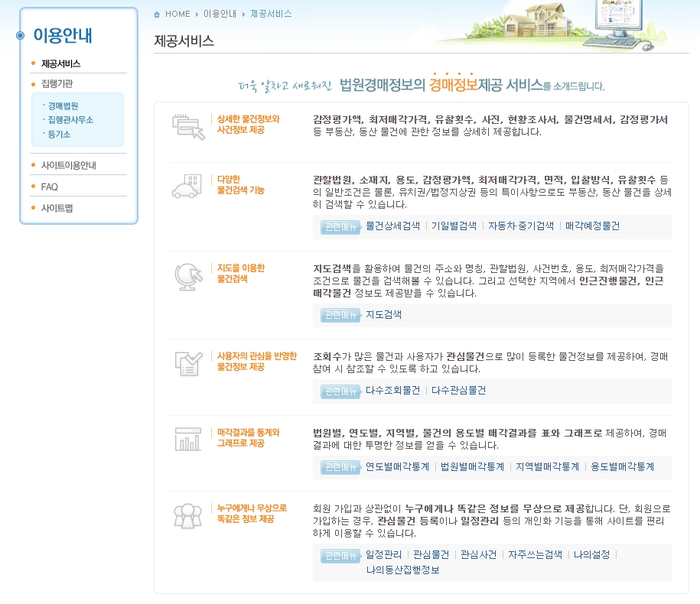Open 용도별매각통계 link
Screen dimensions: 700x604
click(622, 466)
